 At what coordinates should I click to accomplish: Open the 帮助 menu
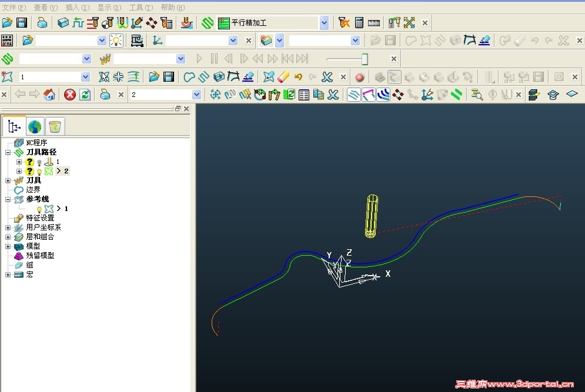pyautogui.click(x=173, y=8)
